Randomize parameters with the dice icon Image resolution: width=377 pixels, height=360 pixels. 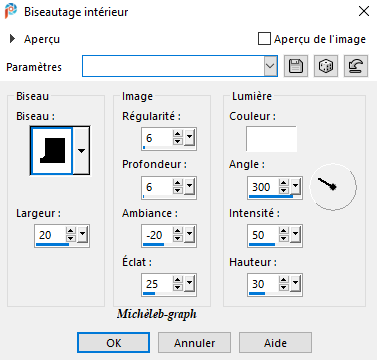pos(326,66)
